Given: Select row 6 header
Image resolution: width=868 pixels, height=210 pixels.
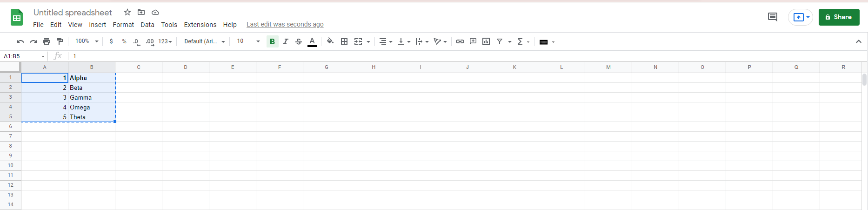Looking at the screenshot, I should tap(11, 127).
